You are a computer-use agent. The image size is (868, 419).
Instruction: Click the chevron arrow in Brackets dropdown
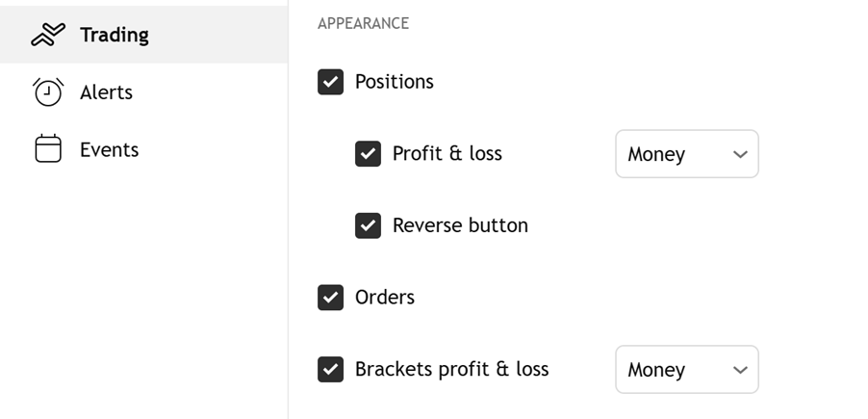[x=739, y=370]
